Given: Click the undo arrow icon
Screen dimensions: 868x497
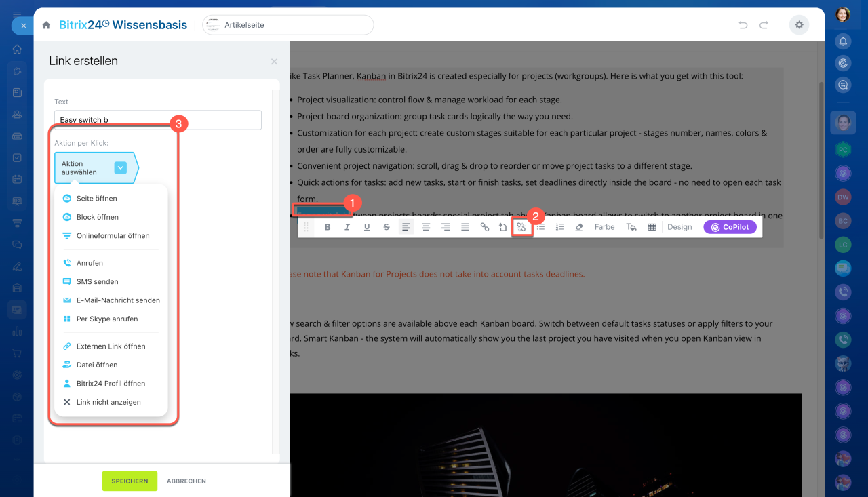Looking at the screenshot, I should point(743,25).
